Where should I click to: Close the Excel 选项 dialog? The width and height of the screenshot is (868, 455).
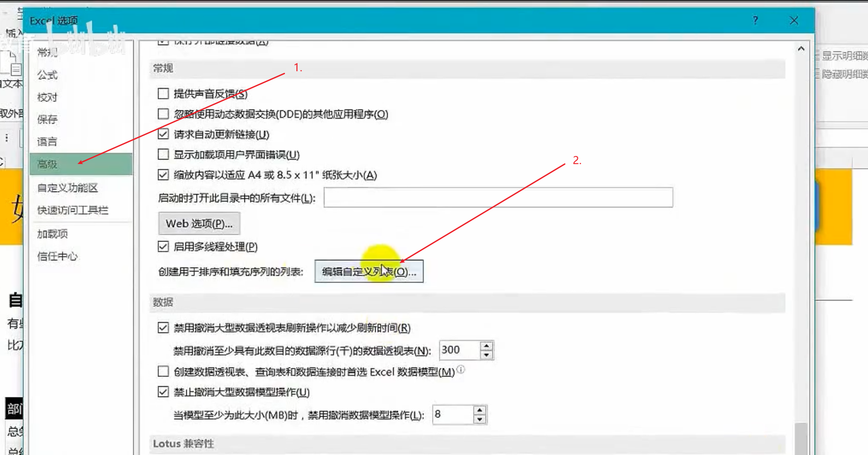[x=794, y=21]
